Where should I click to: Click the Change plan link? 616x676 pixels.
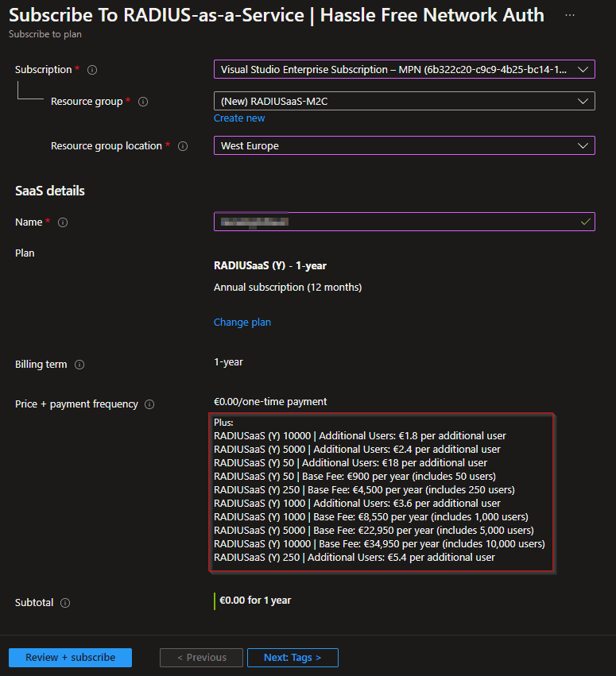[x=242, y=323]
